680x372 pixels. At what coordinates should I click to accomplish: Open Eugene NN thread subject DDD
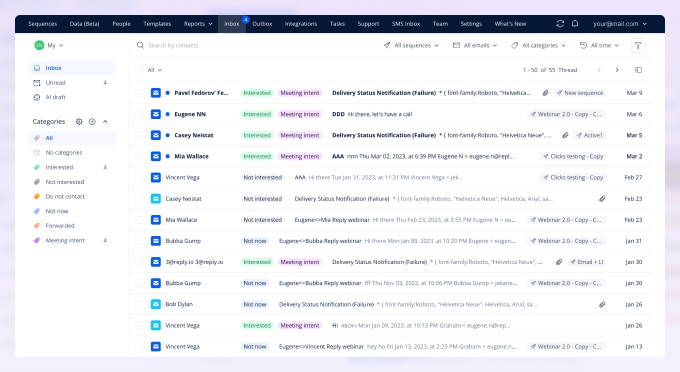coord(338,114)
